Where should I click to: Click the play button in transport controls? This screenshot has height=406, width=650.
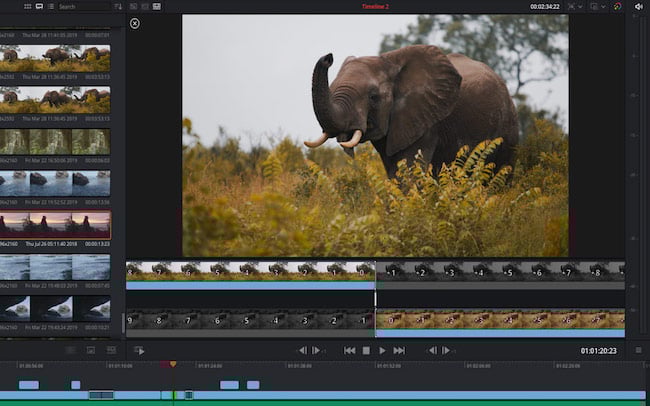coord(382,351)
